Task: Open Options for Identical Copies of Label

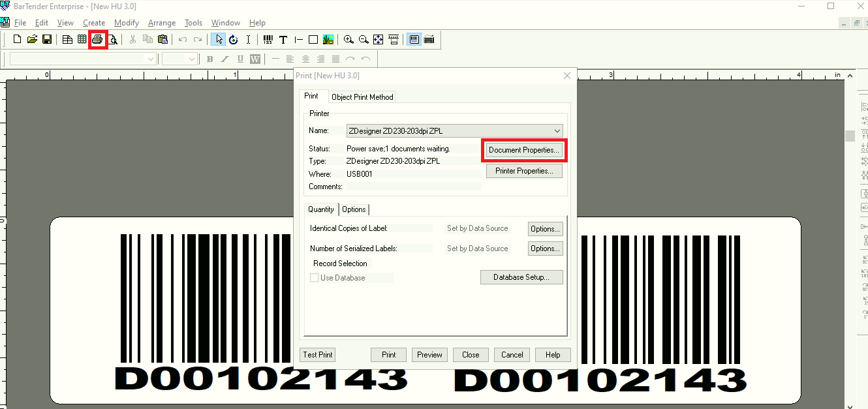Action: click(545, 228)
